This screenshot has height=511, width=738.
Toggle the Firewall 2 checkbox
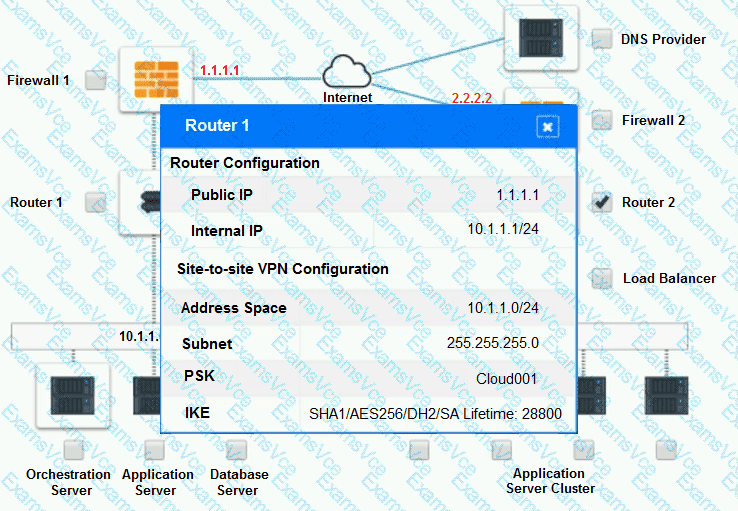[x=601, y=121]
